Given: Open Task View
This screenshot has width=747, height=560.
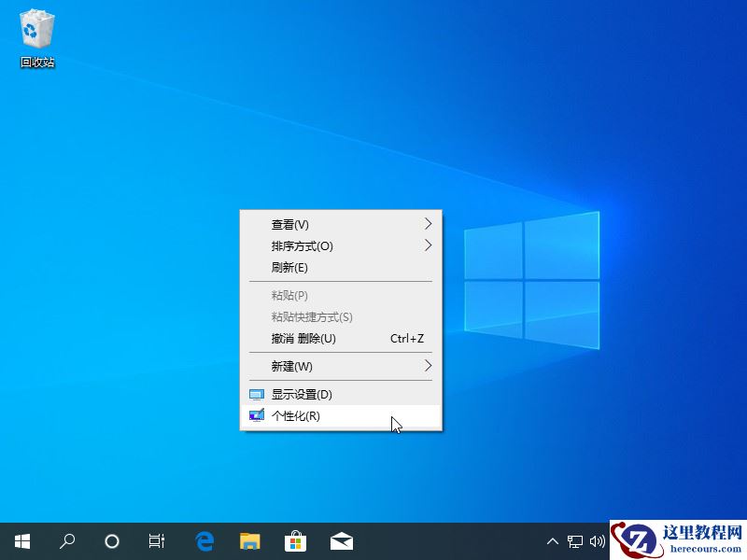Looking at the screenshot, I should 156,541.
